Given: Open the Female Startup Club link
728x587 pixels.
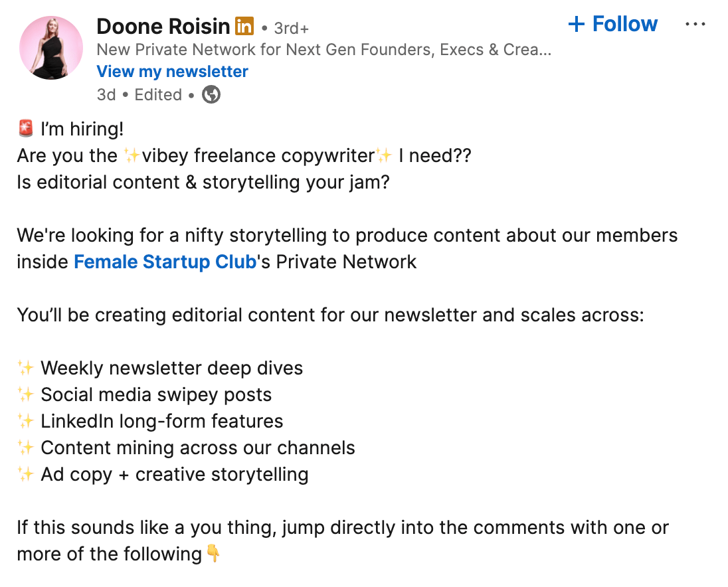Looking at the screenshot, I should click(x=165, y=262).
